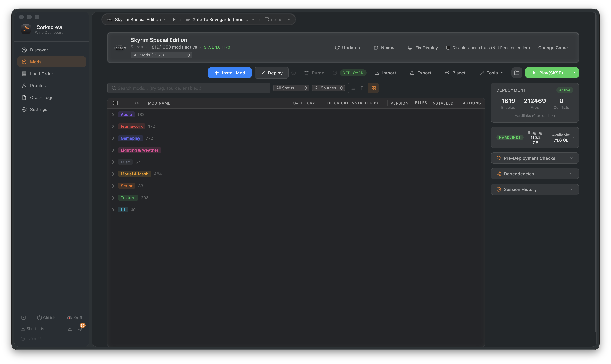Click the Change Game link

[553, 48]
